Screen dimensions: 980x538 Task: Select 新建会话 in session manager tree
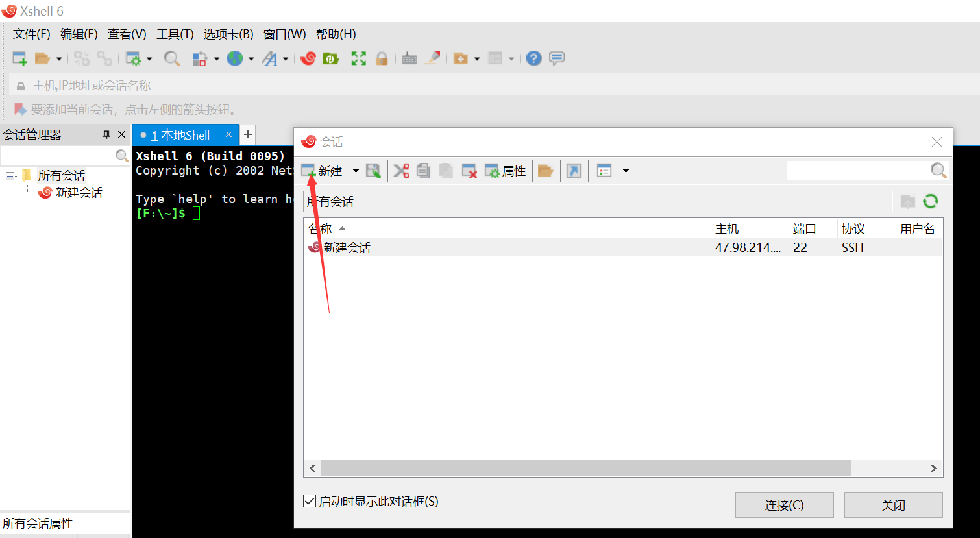tap(71, 193)
